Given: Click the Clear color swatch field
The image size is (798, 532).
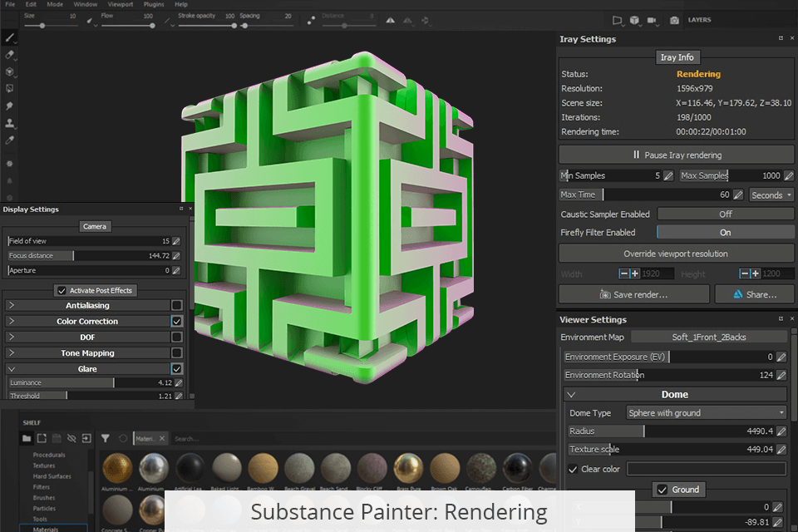Looking at the screenshot, I should click(707, 469).
